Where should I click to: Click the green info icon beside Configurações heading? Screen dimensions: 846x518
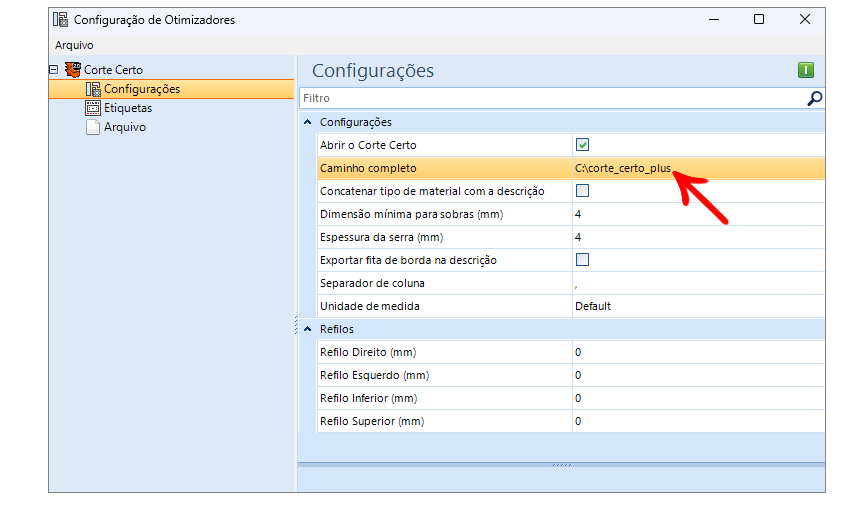pos(806,70)
